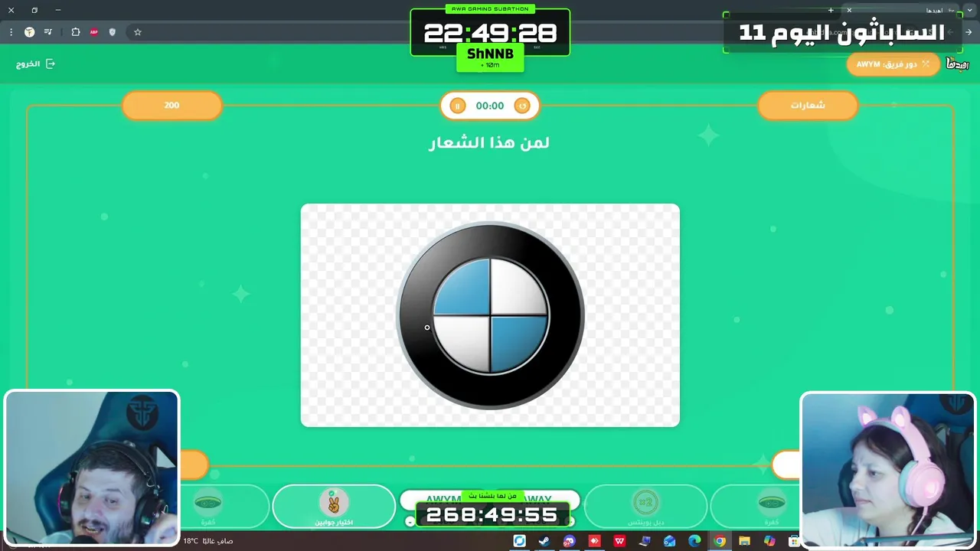Open the blue-white app icon left of Steam

(x=519, y=541)
